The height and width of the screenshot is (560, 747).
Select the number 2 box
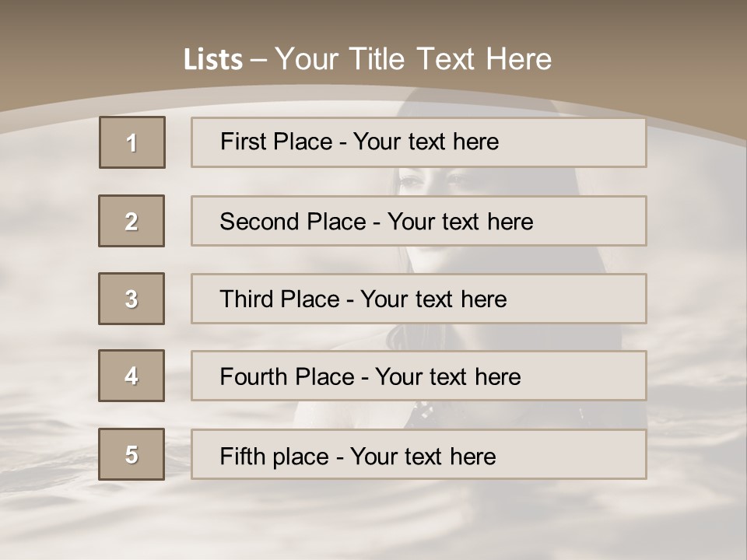click(x=132, y=221)
